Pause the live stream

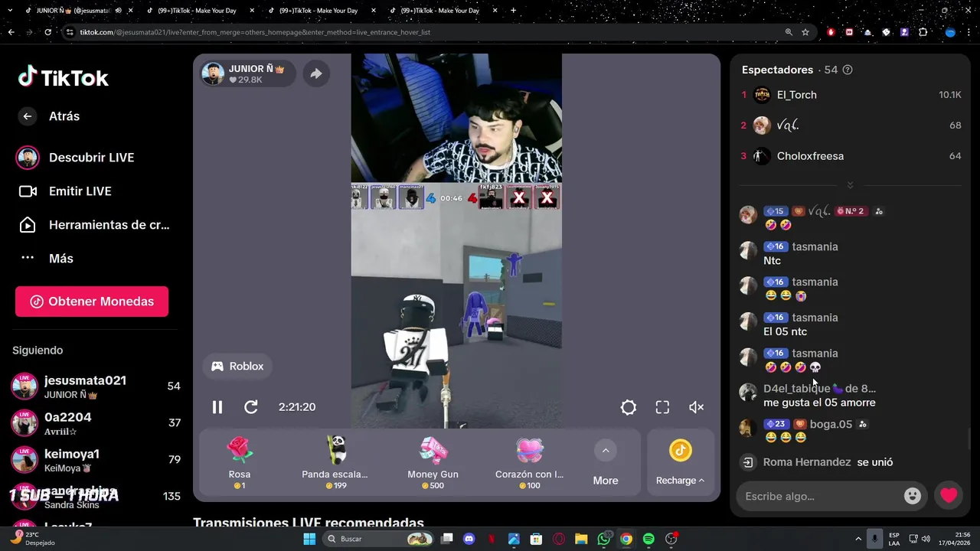click(217, 407)
